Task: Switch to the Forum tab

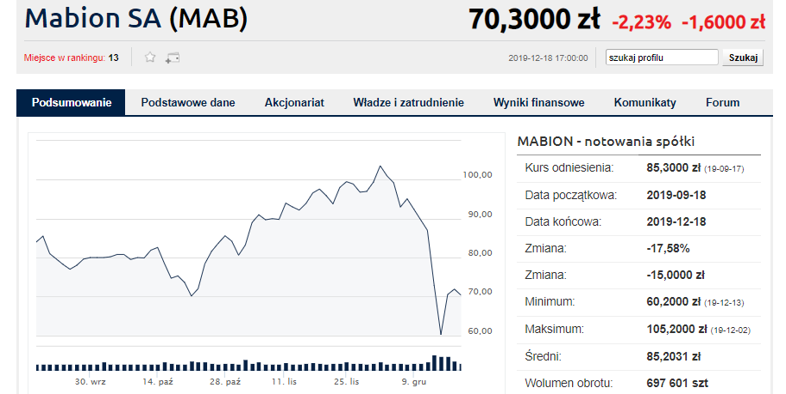Action: [x=722, y=102]
